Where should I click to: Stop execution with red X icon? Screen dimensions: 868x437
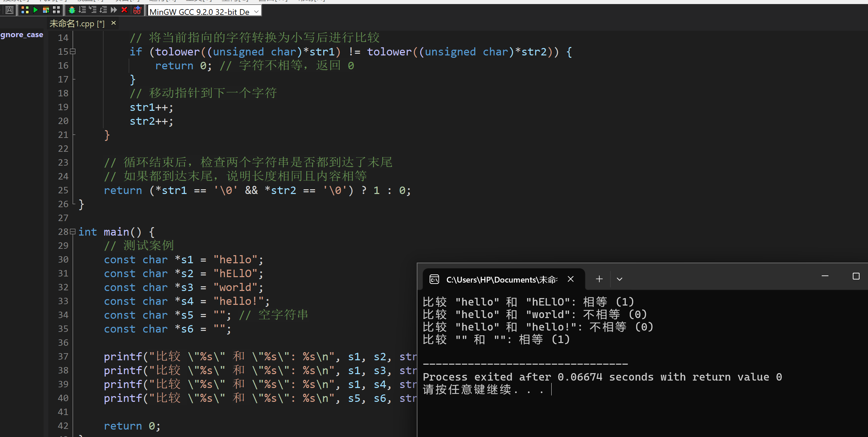click(124, 10)
